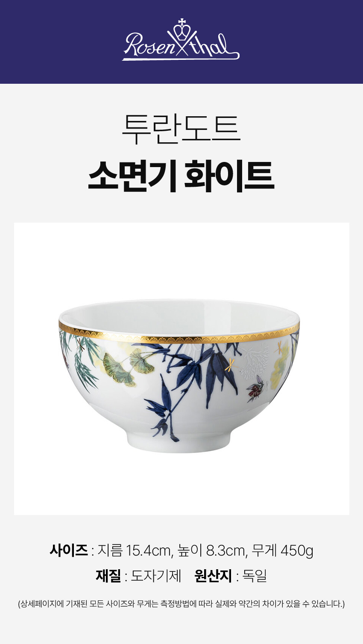Click the 독일 country of origin value
This screenshot has width=363, height=644.
point(255,576)
